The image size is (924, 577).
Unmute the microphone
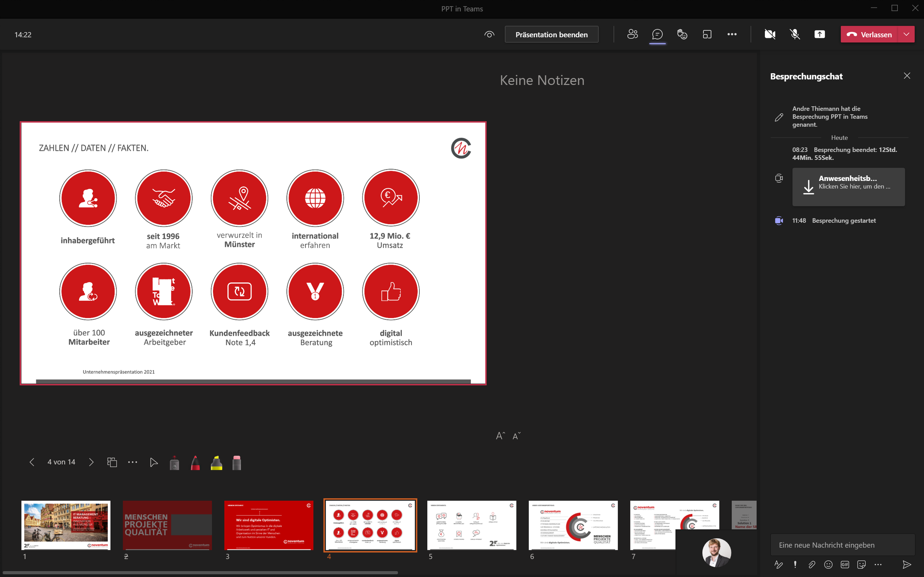[795, 34]
